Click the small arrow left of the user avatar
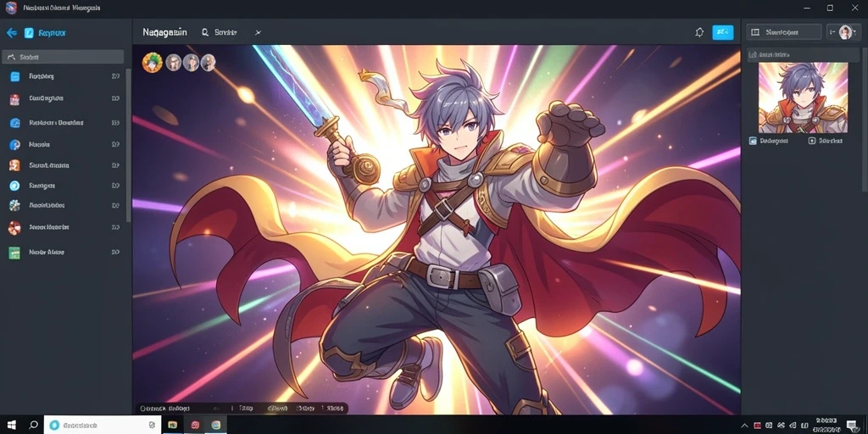Screen dimensions: 868x434 (832, 32)
